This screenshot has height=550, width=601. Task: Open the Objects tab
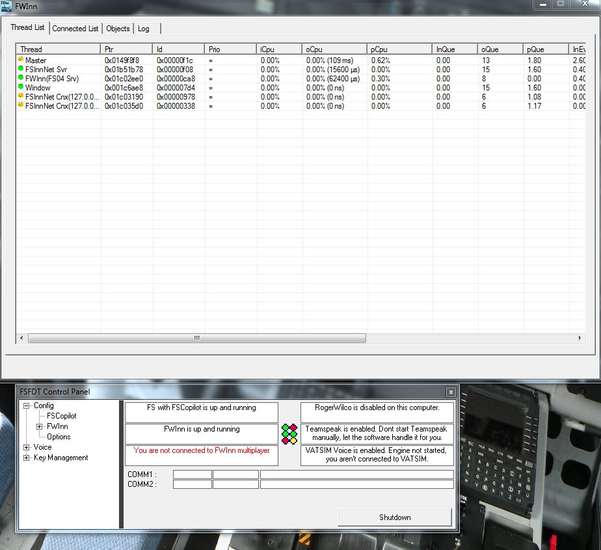pos(118,28)
